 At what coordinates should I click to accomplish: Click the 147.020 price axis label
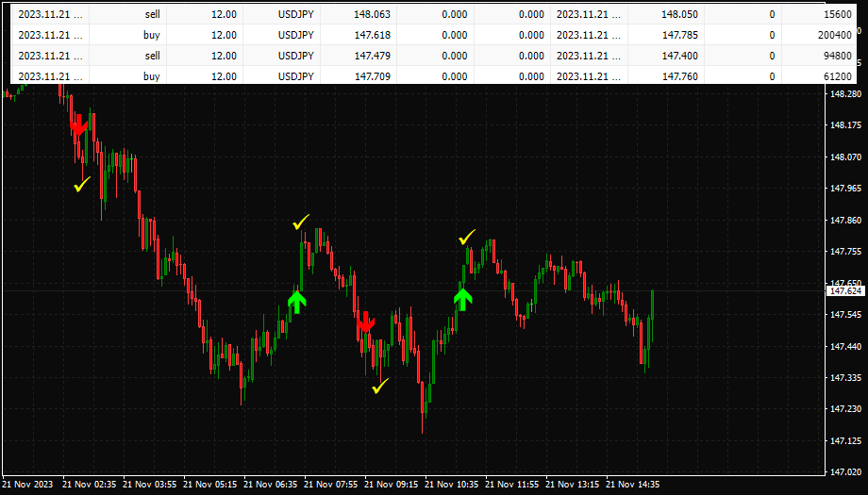[845, 472]
